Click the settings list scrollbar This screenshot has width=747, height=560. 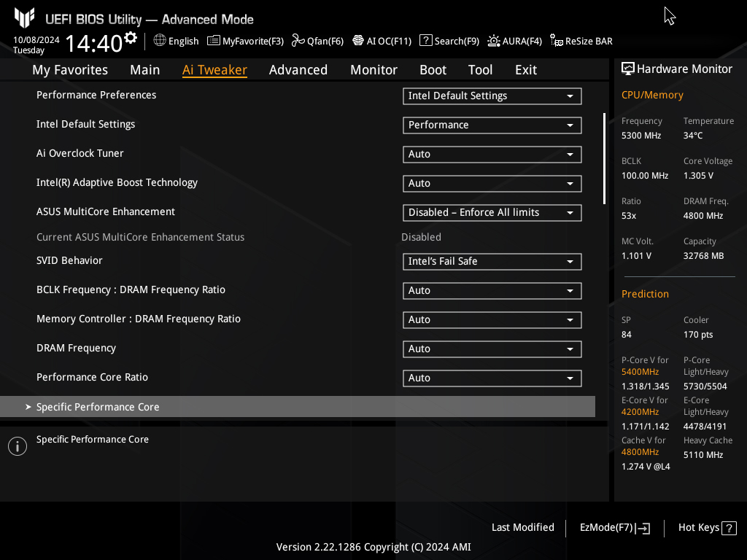pyautogui.click(x=604, y=158)
